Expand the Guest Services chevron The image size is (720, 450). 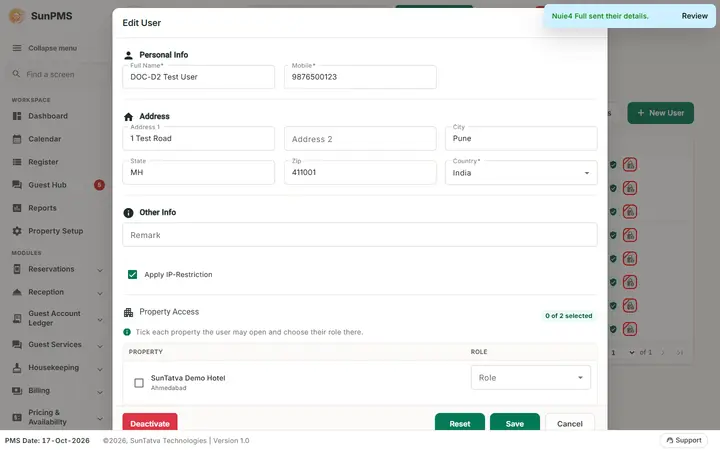(x=100, y=346)
